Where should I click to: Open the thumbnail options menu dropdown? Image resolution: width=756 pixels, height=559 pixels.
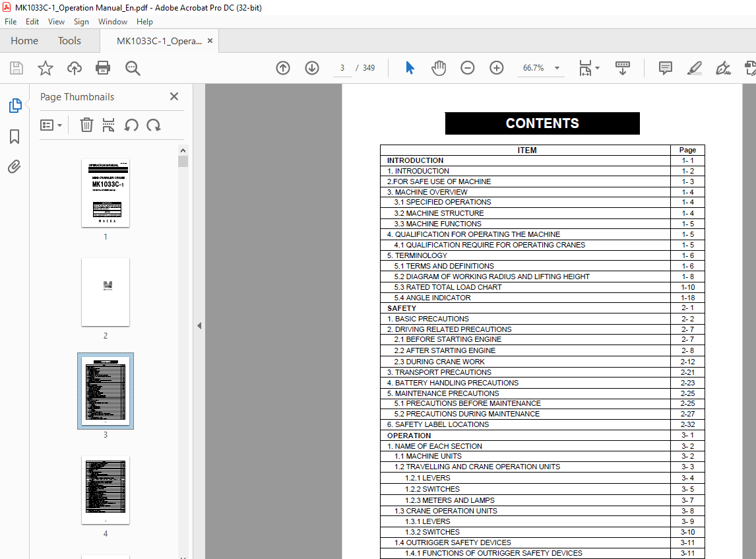[x=51, y=125]
